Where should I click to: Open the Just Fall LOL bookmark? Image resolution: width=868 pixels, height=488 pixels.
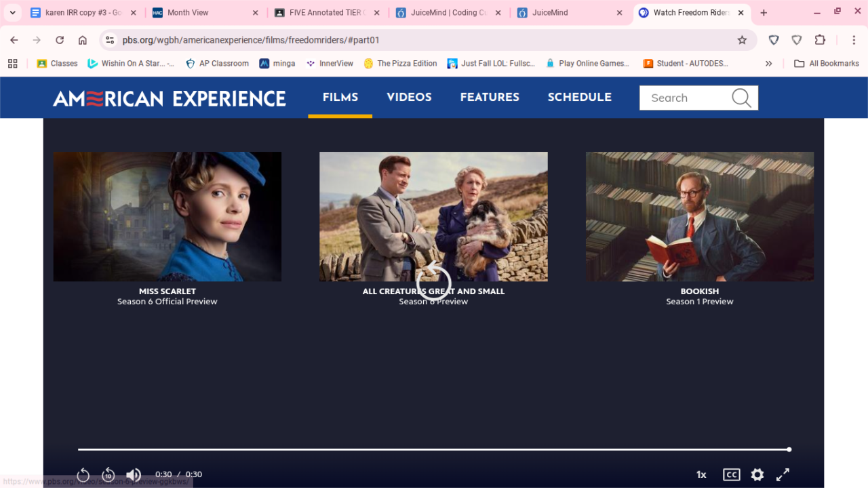click(492, 63)
